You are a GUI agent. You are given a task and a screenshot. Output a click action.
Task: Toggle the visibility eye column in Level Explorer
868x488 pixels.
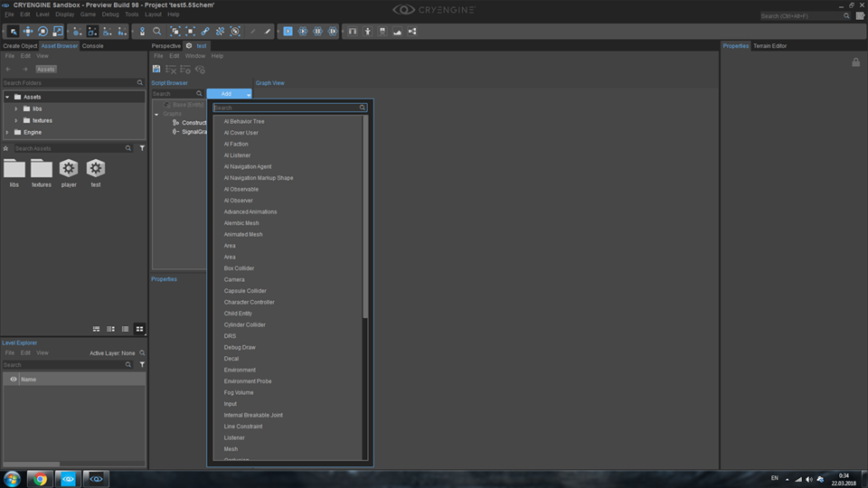coord(14,380)
